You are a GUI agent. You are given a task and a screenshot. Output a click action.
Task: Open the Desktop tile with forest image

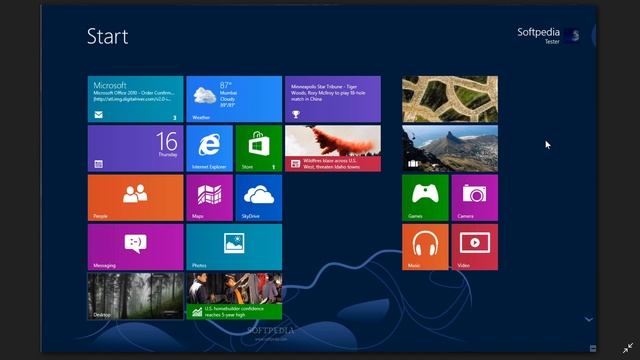(136, 296)
